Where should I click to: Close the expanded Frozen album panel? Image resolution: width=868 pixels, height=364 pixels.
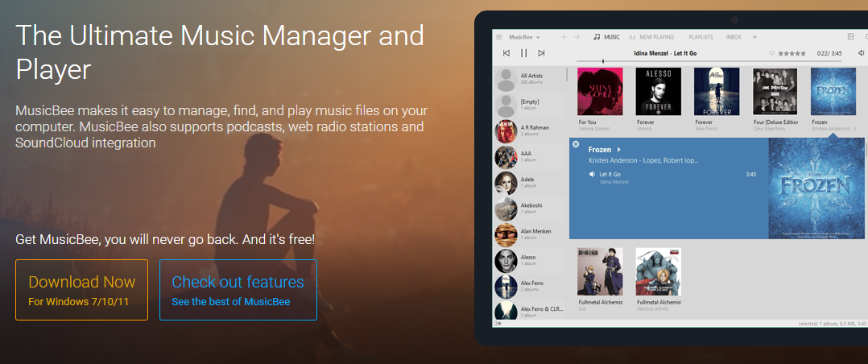click(575, 144)
